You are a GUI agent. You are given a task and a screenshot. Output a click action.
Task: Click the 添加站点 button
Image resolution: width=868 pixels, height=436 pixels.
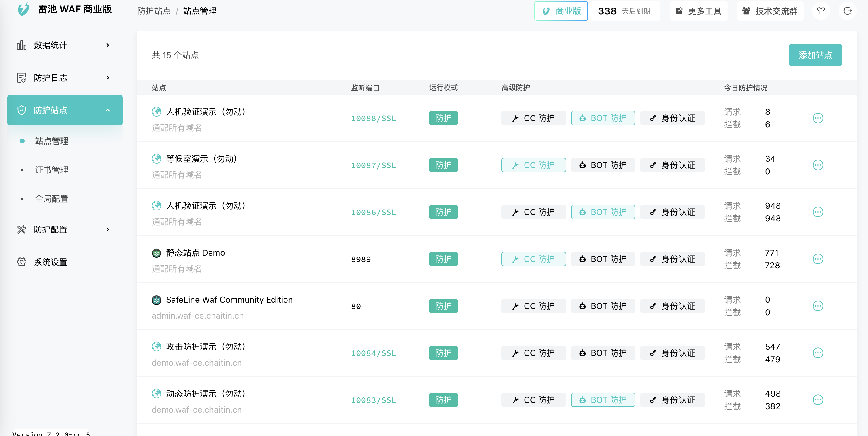click(x=815, y=55)
